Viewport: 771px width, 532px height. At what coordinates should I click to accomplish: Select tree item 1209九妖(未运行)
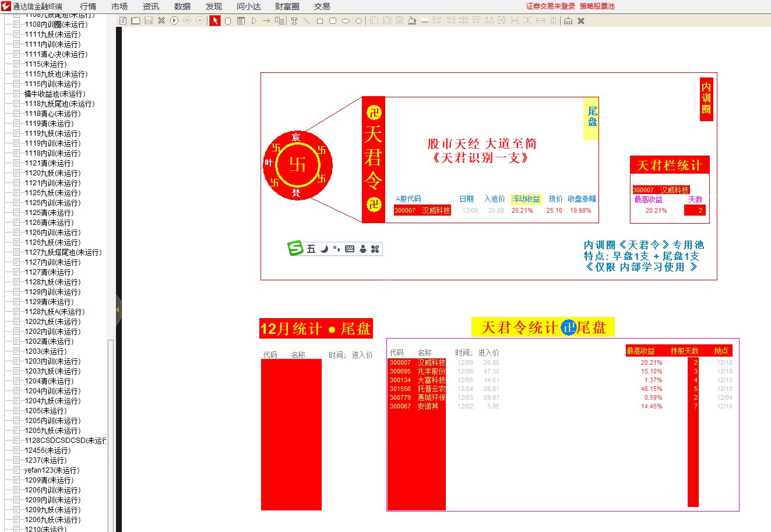pos(52,510)
